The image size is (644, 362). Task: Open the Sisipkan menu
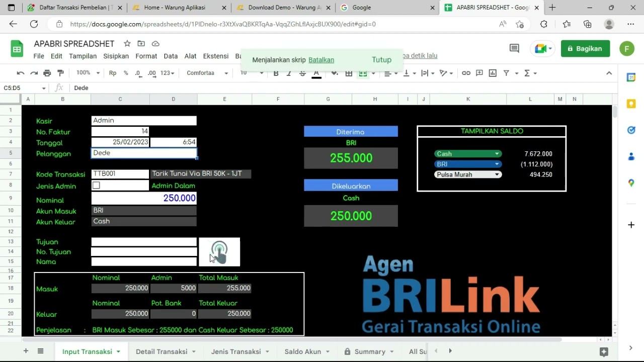pyautogui.click(x=116, y=56)
